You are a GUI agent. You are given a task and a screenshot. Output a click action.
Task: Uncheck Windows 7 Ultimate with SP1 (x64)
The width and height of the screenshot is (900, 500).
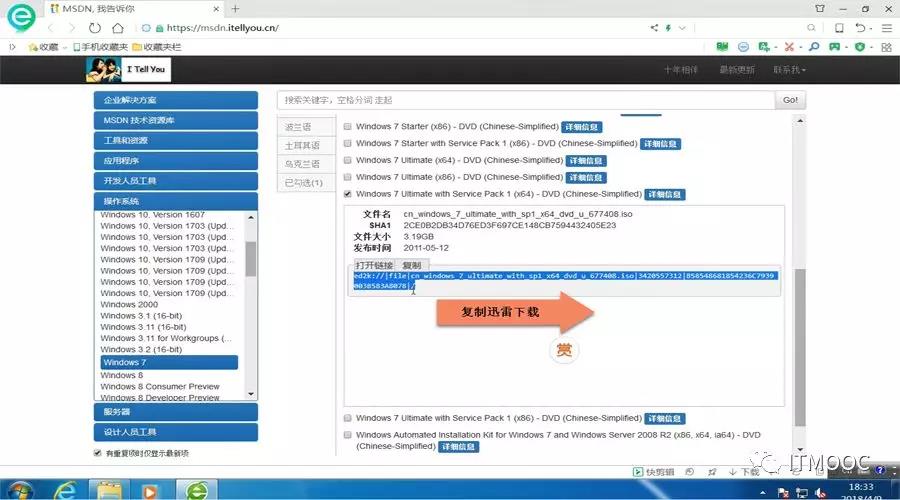coord(347,194)
